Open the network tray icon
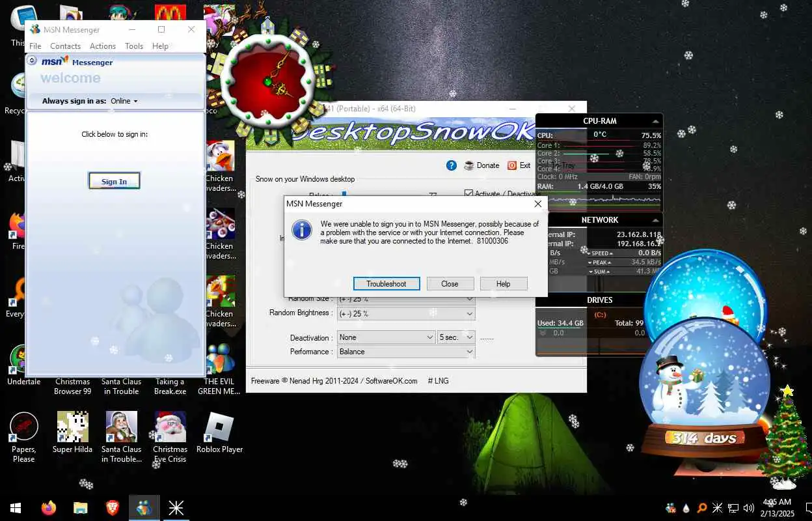 click(733, 508)
